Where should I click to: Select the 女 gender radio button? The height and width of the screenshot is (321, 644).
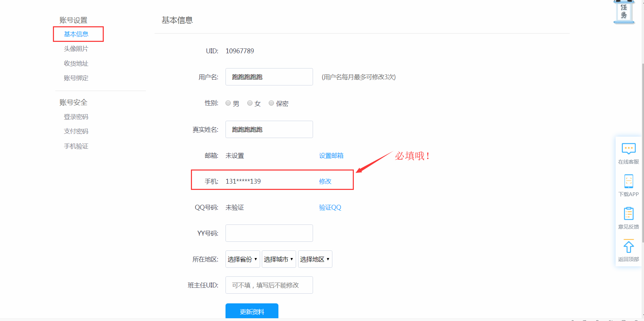click(250, 103)
